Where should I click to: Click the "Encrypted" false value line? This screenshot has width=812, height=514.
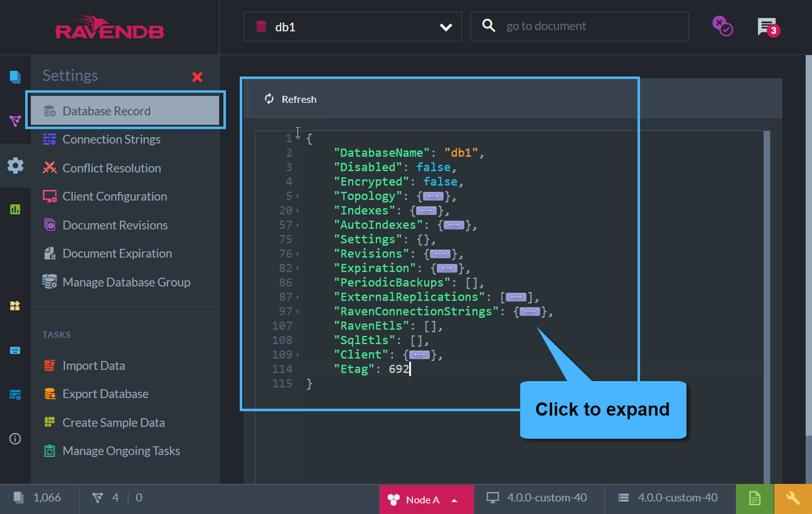pyautogui.click(x=399, y=182)
